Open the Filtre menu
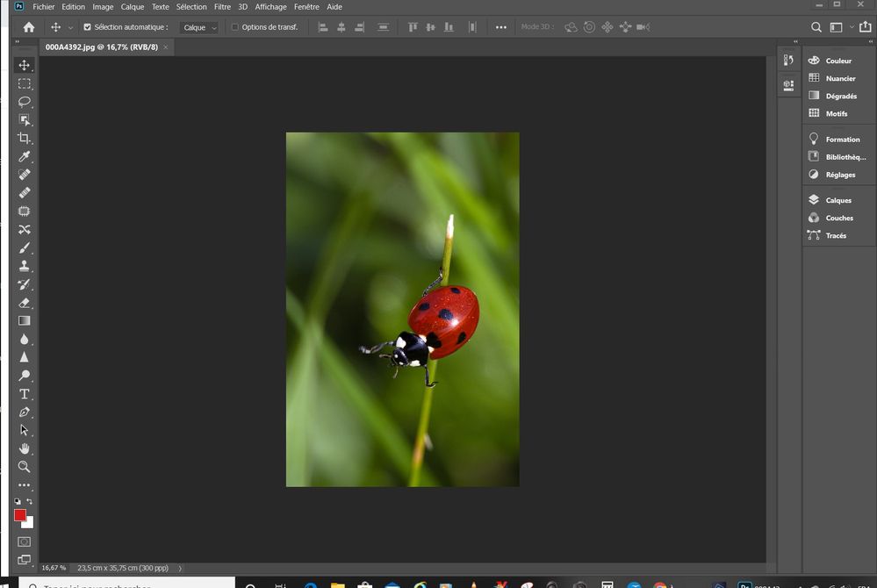 (221, 6)
